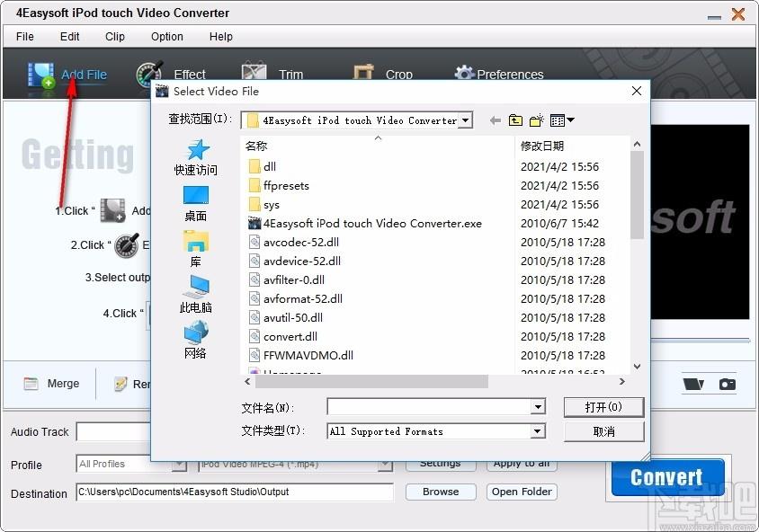Select the Trim tool icon
The width and height of the screenshot is (759, 532).
[x=254, y=71]
